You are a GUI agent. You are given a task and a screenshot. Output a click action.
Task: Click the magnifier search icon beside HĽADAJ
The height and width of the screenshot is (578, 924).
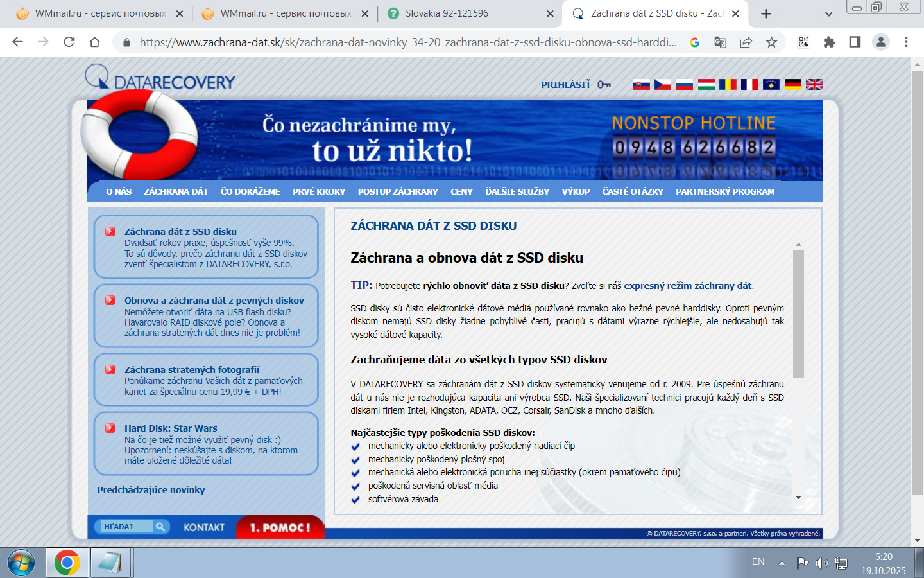click(160, 527)
